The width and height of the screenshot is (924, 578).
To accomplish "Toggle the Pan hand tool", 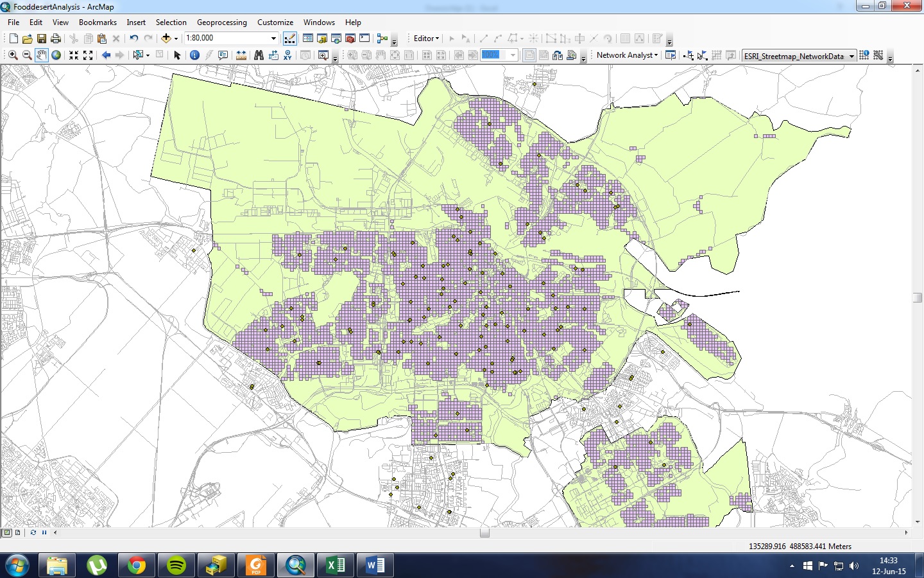I will tap(42, 55).
